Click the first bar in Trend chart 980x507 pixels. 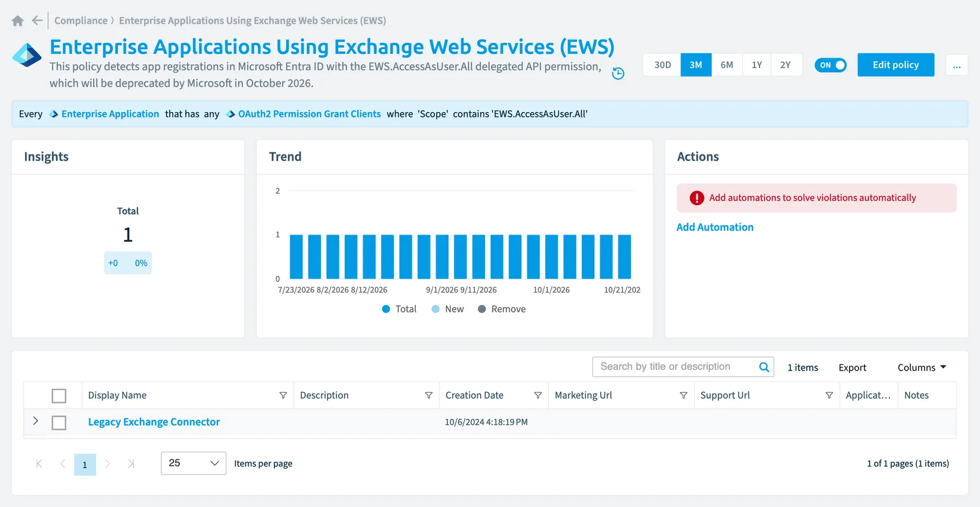pyautogui.click(x=296, y=257)
